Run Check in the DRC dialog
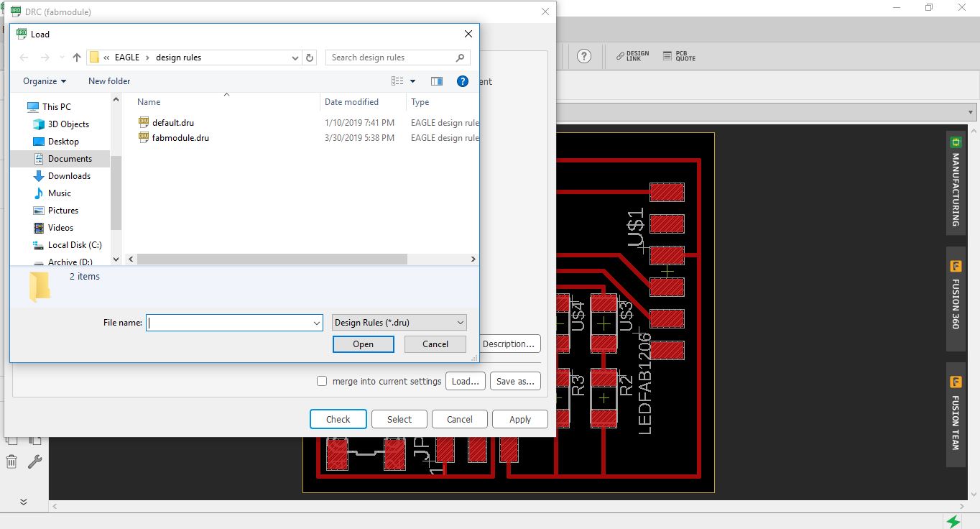Screen dimensions: 980x529 [x=338, y=419]
